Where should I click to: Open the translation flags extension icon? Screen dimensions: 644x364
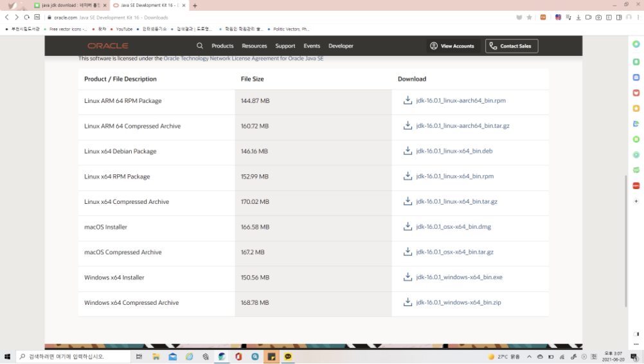[558, 17]
